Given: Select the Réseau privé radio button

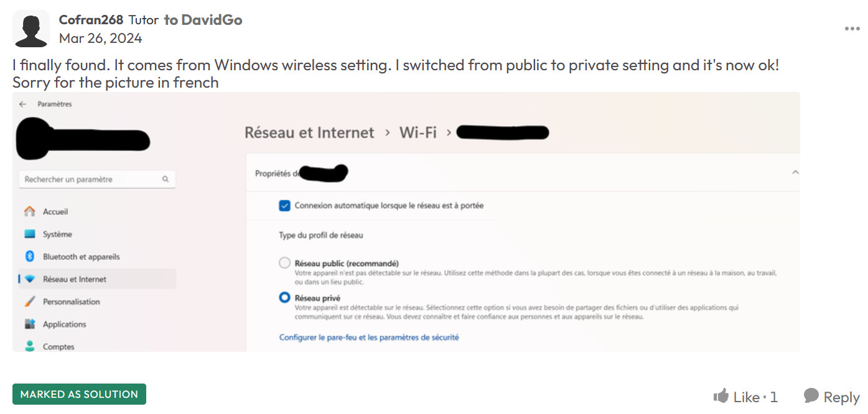Looking at the screenshot, I should click(x=285, y=298).
